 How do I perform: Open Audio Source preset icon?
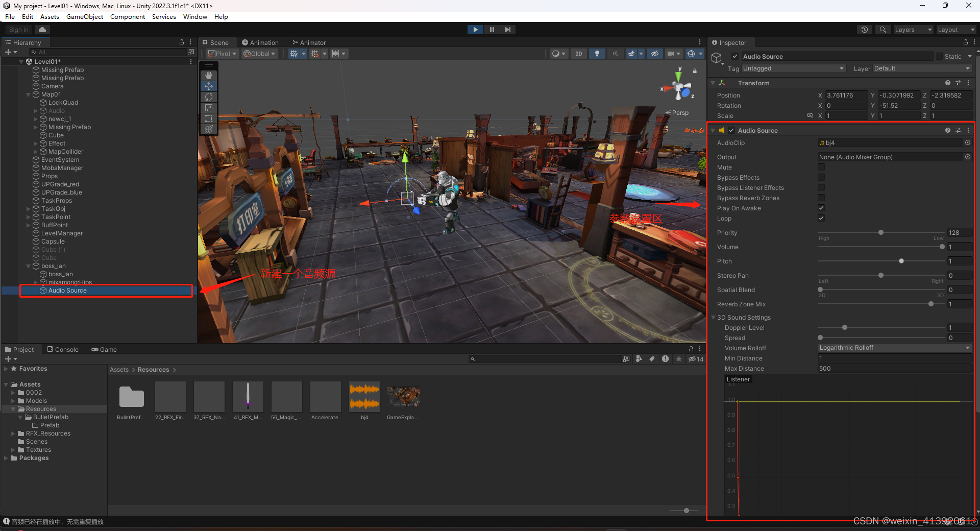(958, 130)
